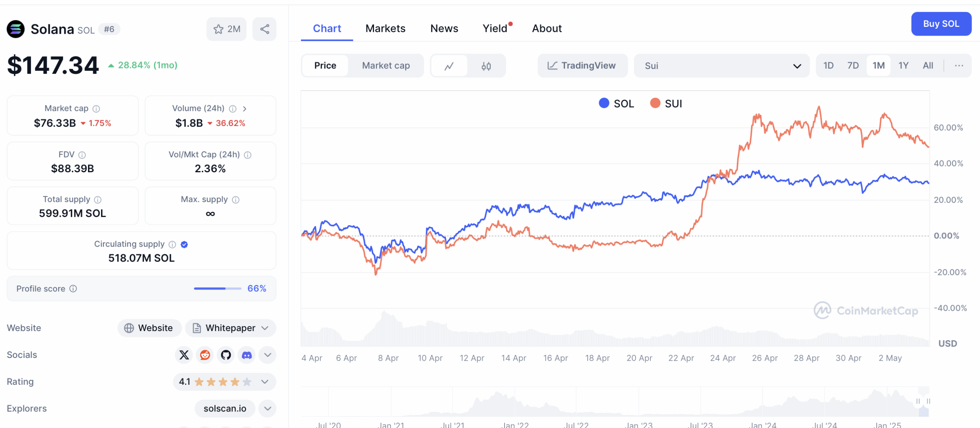Open the Chart tab
Viewport: 980px width, 428px height.
click(x=327, y=28)
